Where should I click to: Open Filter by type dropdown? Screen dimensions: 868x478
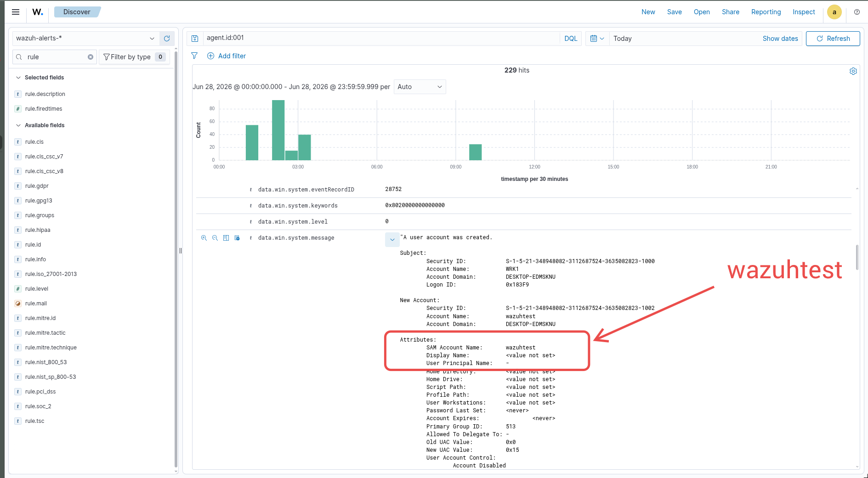(134, 57)
